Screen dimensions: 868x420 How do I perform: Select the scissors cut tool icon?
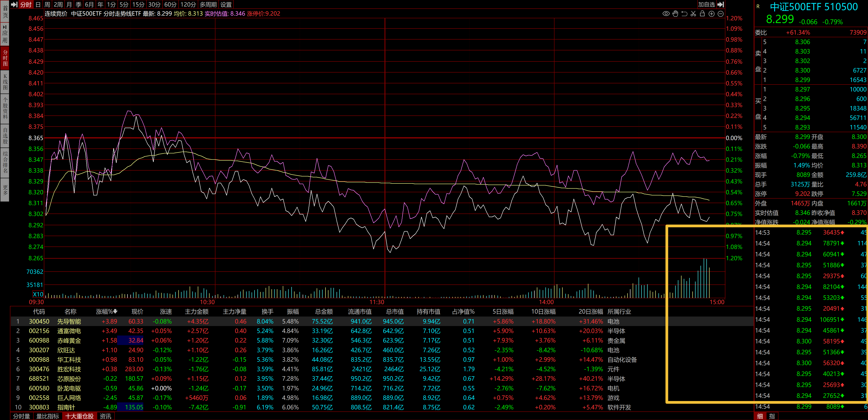pyautogui.click(x=693, y=14)
